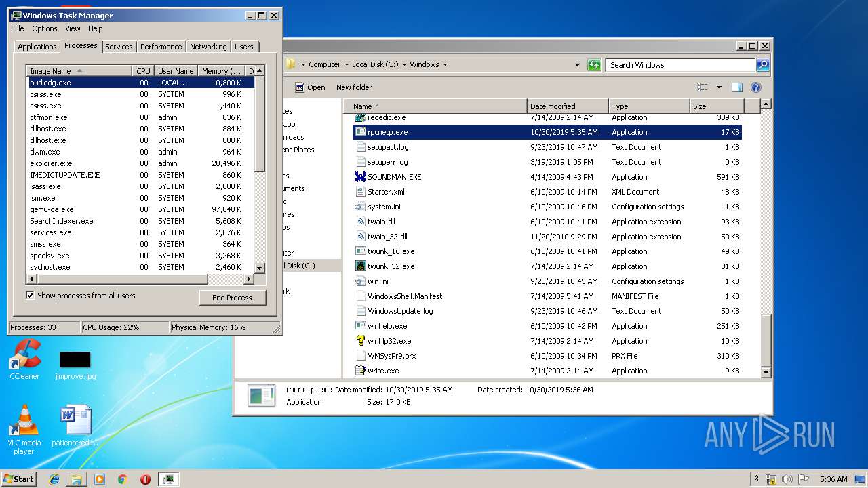Screen dimensions: 868x488
Task: Open the VLC media player desktop shortcut
Action: pos(24,429)
